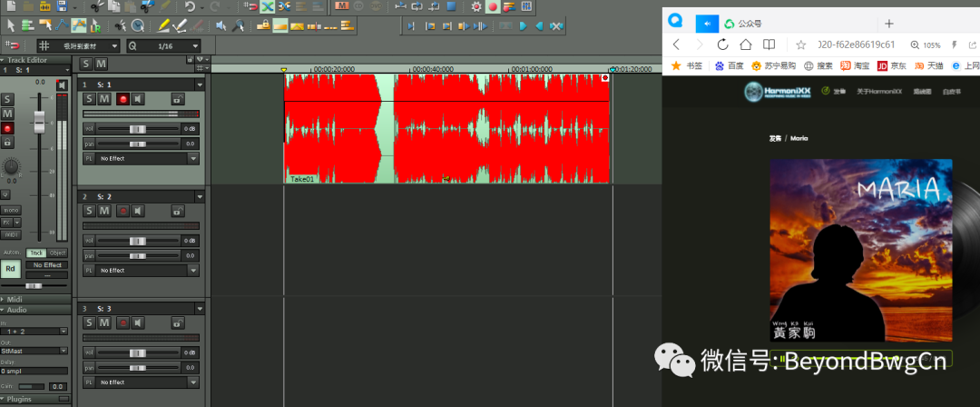Viewport: 980px width, 407px height.
Task: Click the forward play triangle icon
Action: tap(524, 25)
